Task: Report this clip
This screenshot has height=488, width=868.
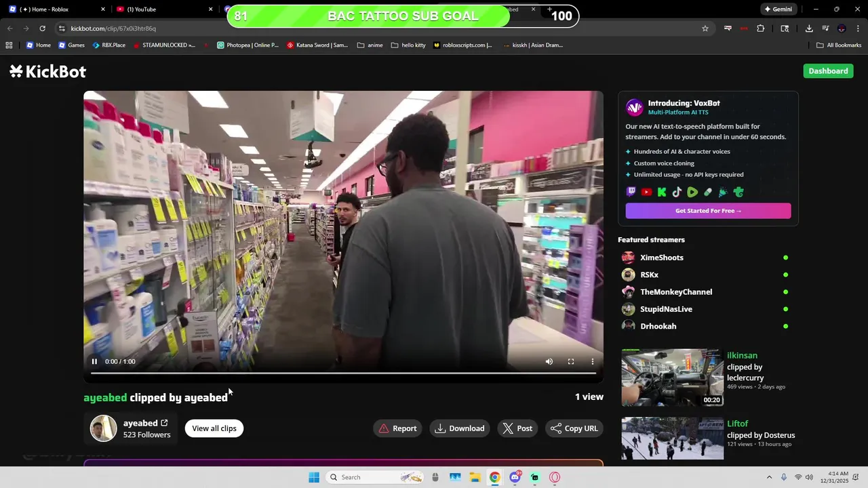Action: (x=397, y=428)
